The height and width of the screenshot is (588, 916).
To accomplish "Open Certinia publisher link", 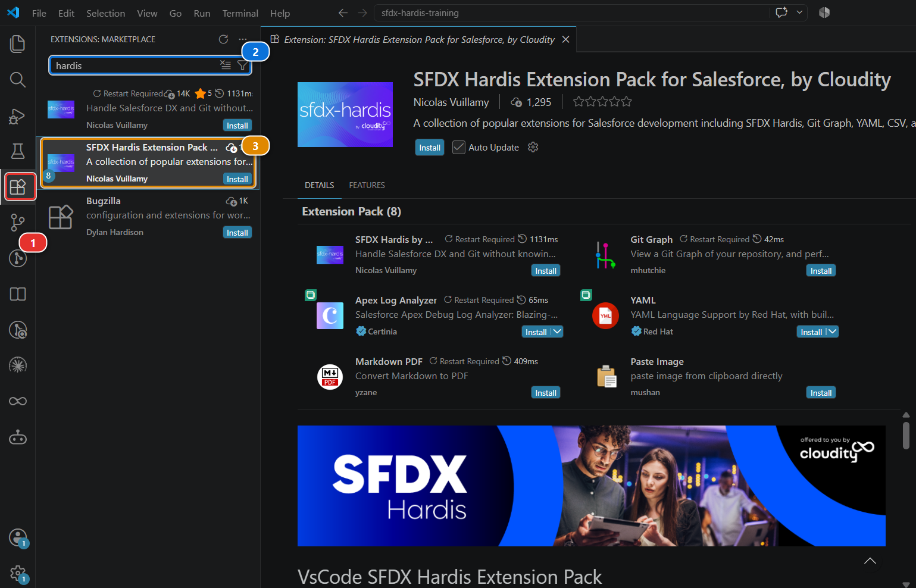I will 382,331.
